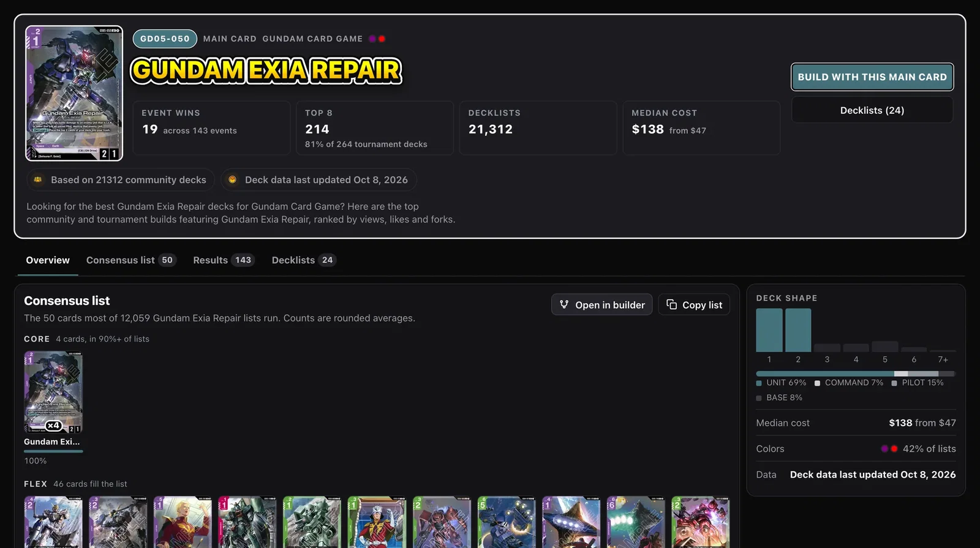Click the COMMAND 7% legend entry
The height and width of the screenshot is (548, 980).
pos(849,383)
